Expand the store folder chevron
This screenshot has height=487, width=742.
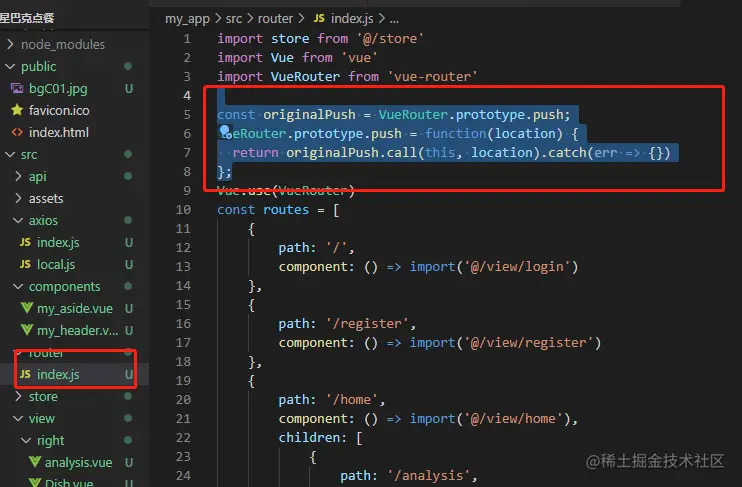(x=18, y=396)
